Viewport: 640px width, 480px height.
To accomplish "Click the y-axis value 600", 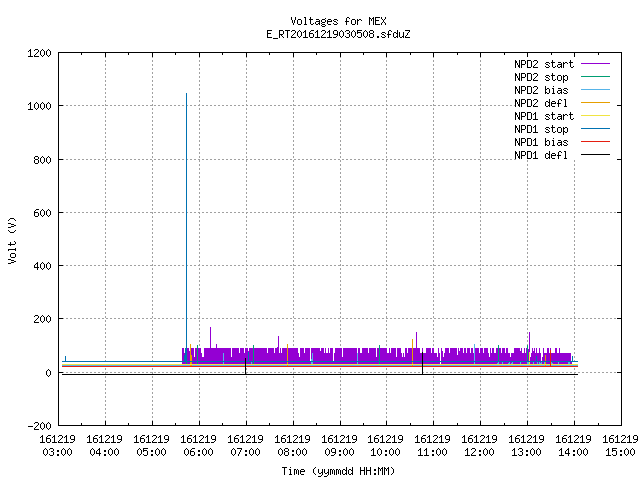I will [x=42, y=213].
